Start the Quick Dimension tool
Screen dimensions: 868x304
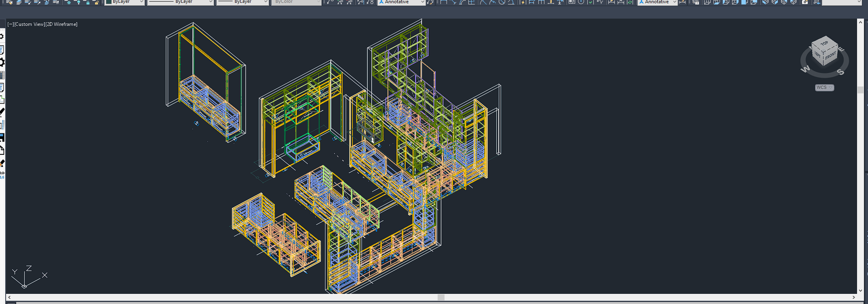click(523, 2)
